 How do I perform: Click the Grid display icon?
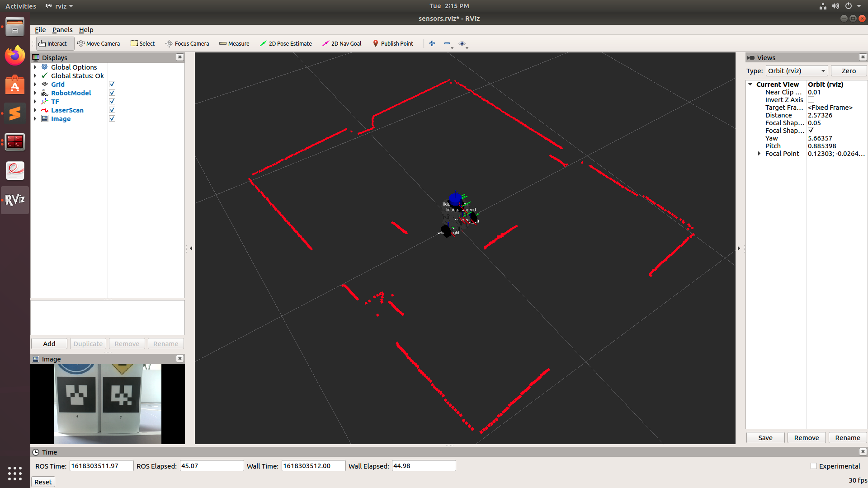pos(45,84)
